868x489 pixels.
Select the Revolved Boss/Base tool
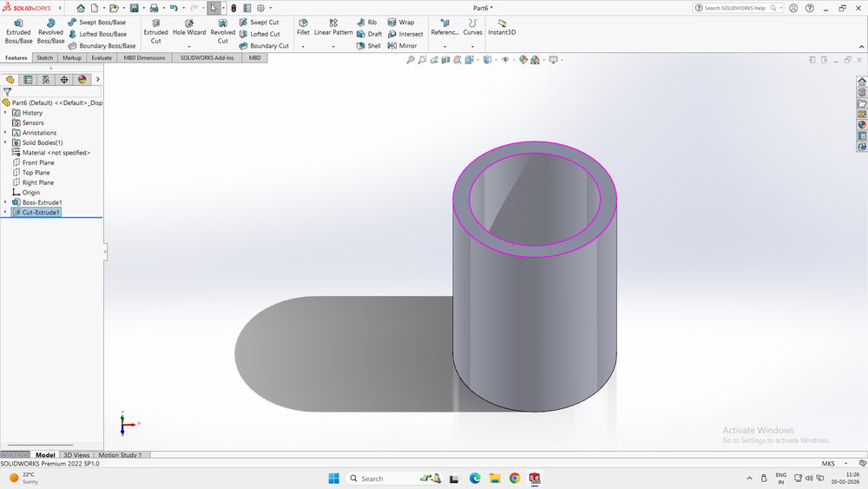coord(50,31)
